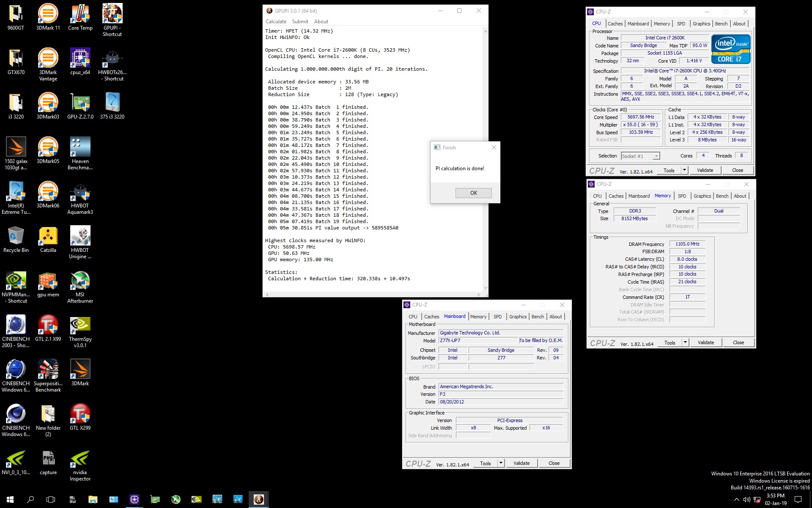Image resolution: width=812 pixels, height=508 pixels.
Task: Open About menu in GPUPI
Action: point(321,22)
